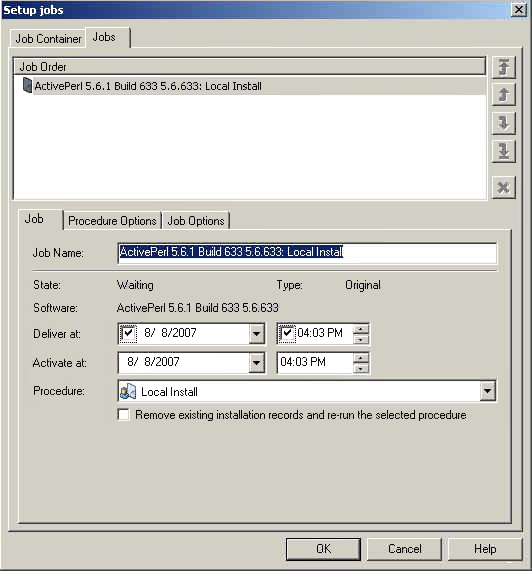This screenshot has width=532, height=571.
Task: Delete the selected job with X icon
Action: pyautogui.click(x=504, y=188)
